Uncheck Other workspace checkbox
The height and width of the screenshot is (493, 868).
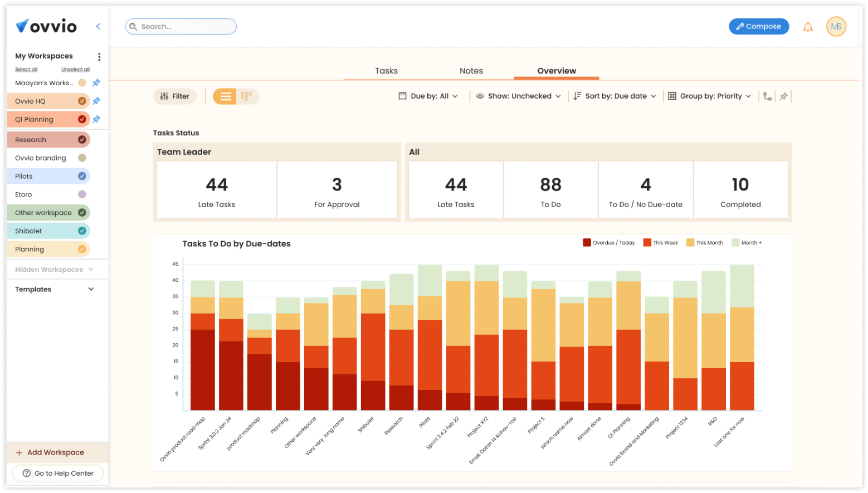point(82,213)
